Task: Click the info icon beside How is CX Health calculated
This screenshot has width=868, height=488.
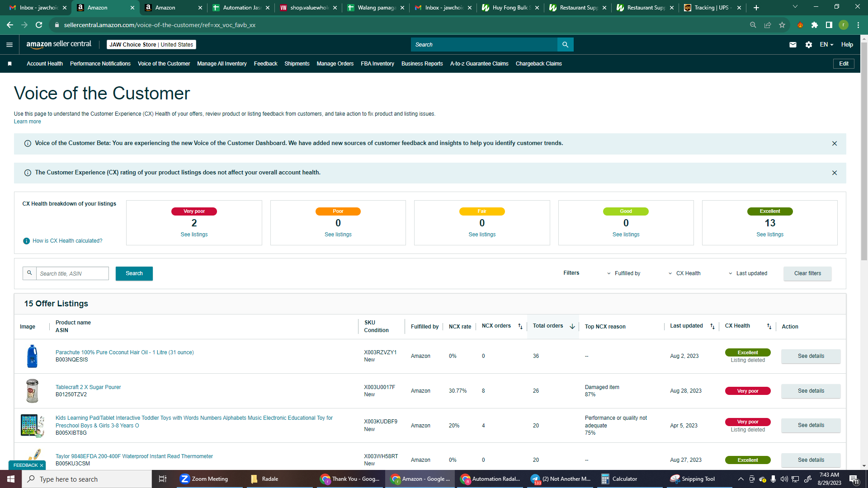Action: click(x=27, y=241)
